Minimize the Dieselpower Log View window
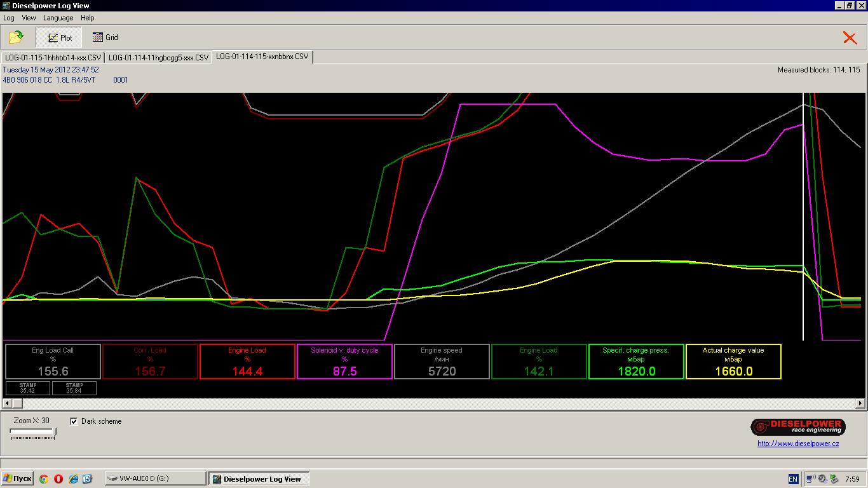The height and width of the screenshot is (488, 868). pyautogui.click(x=839, y=6)
